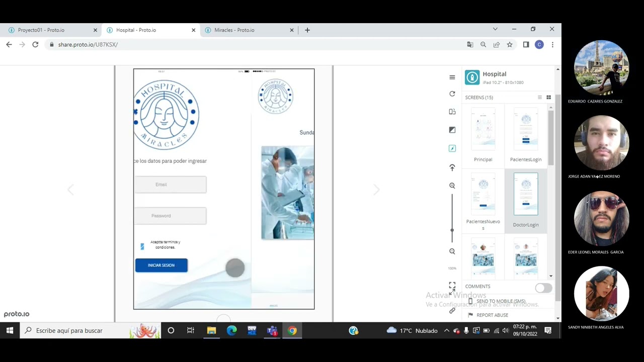Open the proto.io hamburger menu
Viewport: 644px width, 362px height.
pos(452,77)
